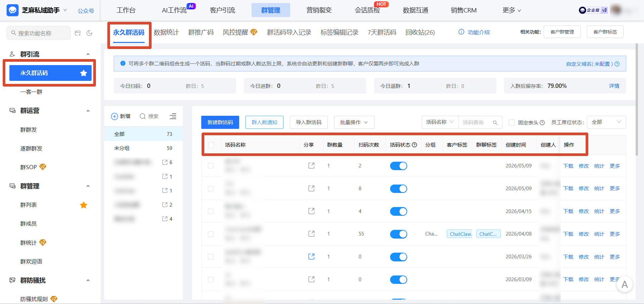Check the 固定表头 checkbox
Image resolution: width=644 pixels, height=304 pixels.
(x=512, y=122)
